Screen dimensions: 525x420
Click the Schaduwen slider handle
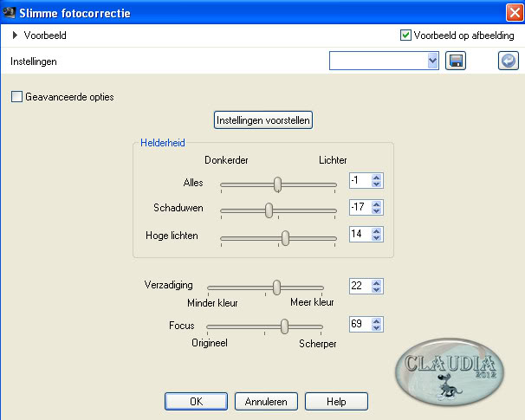click(269, 210)
